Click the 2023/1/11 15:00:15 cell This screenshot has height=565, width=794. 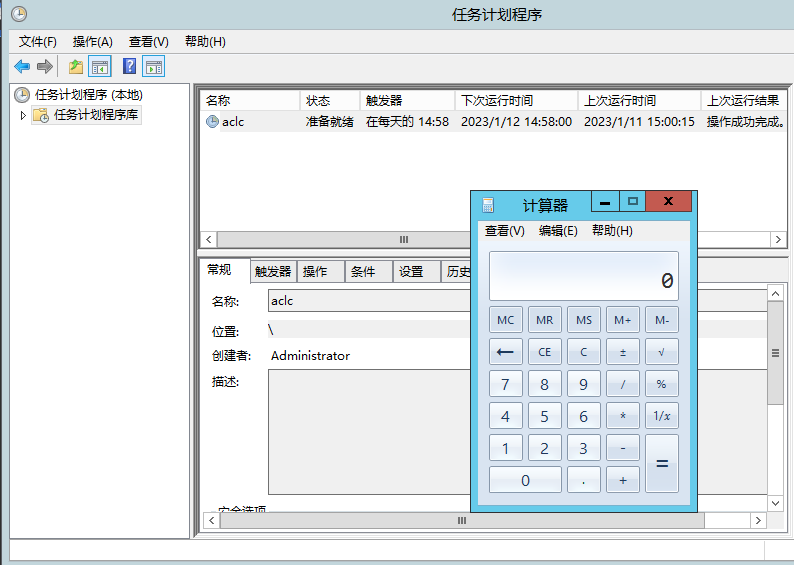pyautogui.click(x=639, y=122)
